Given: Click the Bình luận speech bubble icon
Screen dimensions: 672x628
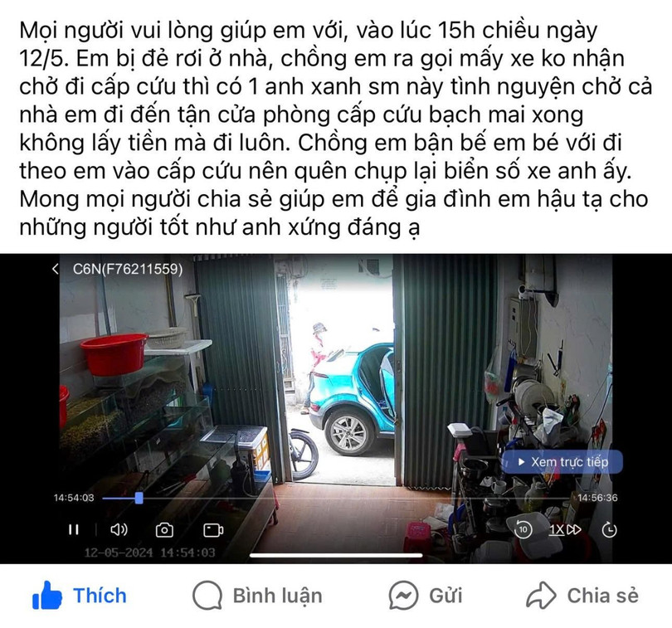Looking at the screenshot, I should [207, 596].
